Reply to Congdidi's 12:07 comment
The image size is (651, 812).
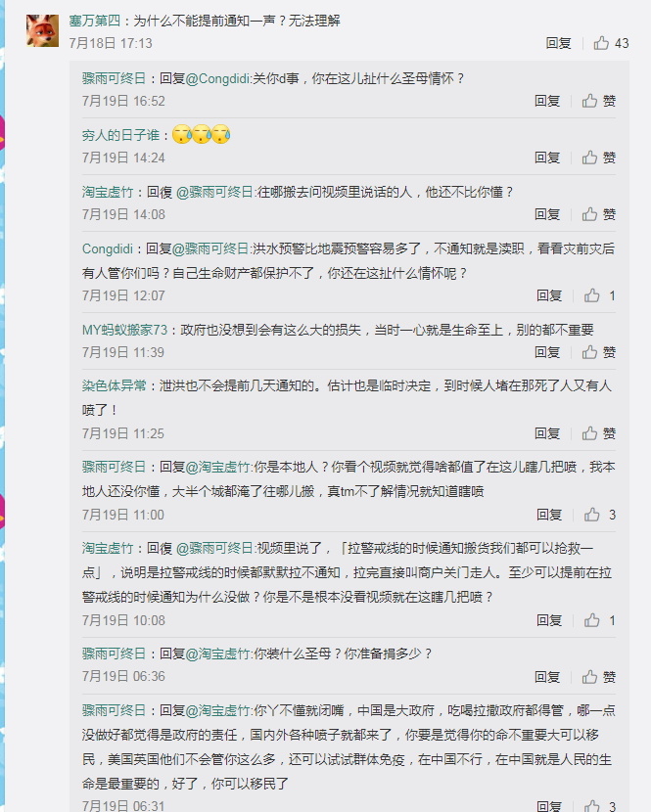pyautogui.click(x=549, y=295)
